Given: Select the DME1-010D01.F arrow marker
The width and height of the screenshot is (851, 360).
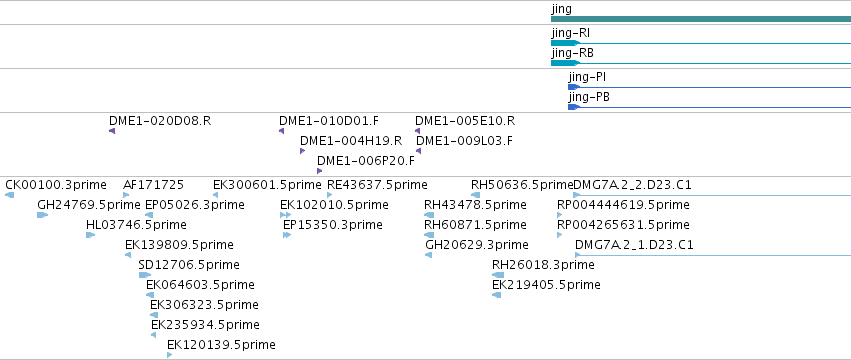Looking at the screenshot, I should (282, 131).
